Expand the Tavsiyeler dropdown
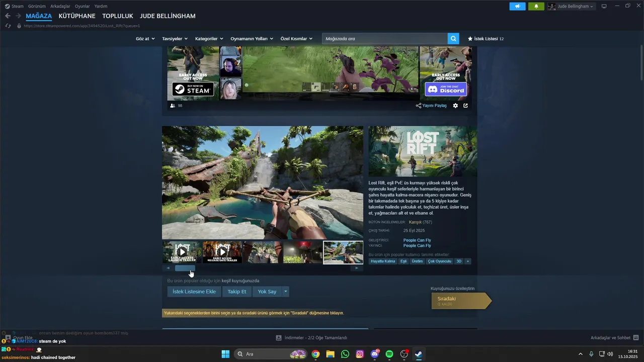644x362 pixels. pos(175,39)
